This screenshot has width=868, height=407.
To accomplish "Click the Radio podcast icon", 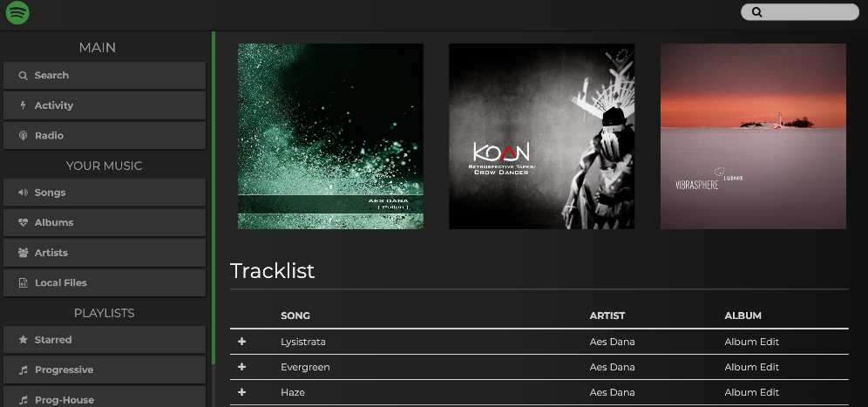I will [x=23, y=135].
